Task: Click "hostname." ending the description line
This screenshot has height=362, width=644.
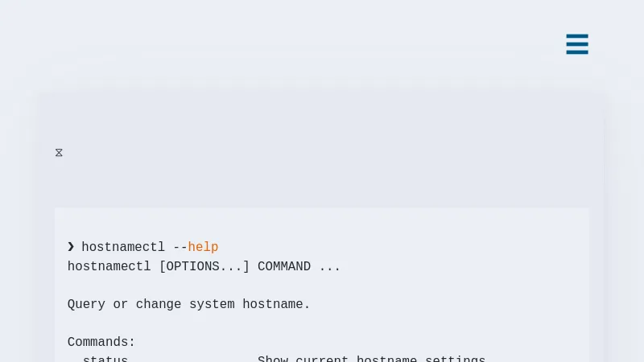Action: (x=276, y=304)
